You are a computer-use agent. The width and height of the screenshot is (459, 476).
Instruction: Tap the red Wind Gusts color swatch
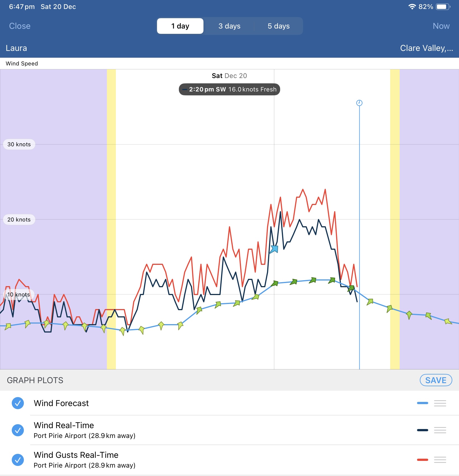[x=422, y=460]
